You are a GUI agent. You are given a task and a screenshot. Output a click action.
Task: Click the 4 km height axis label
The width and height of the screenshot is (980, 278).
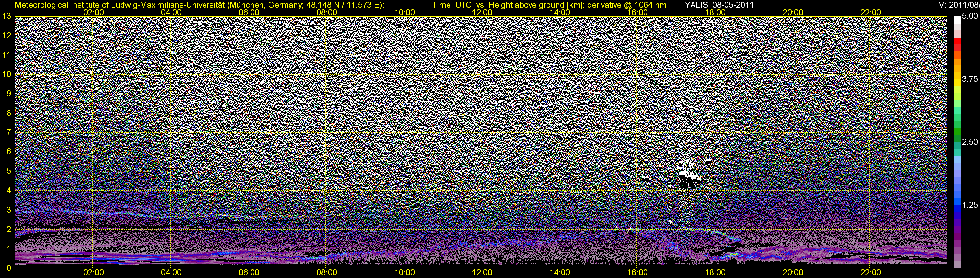[x=9, y=190]
